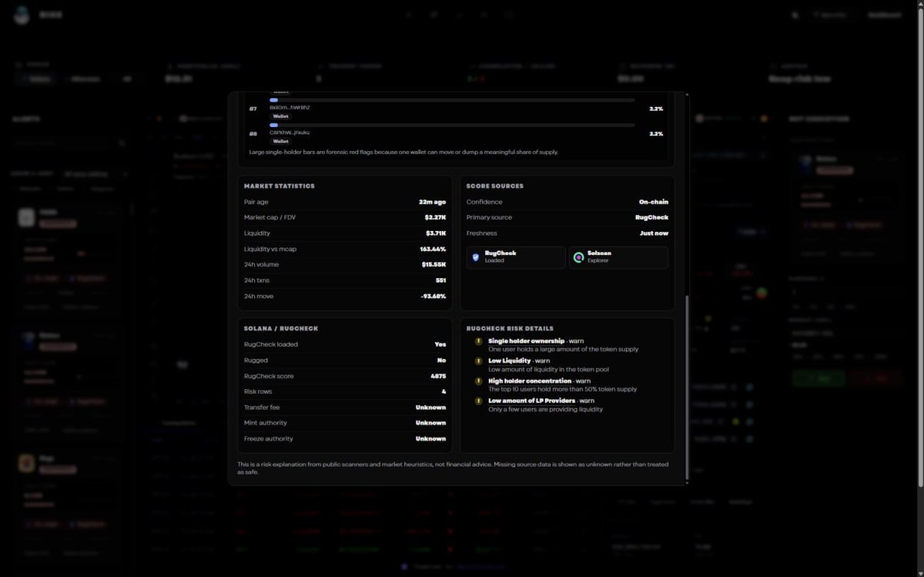
Task: Click the Low amount of LP Providers title
Action: click(x=531, y=401)
